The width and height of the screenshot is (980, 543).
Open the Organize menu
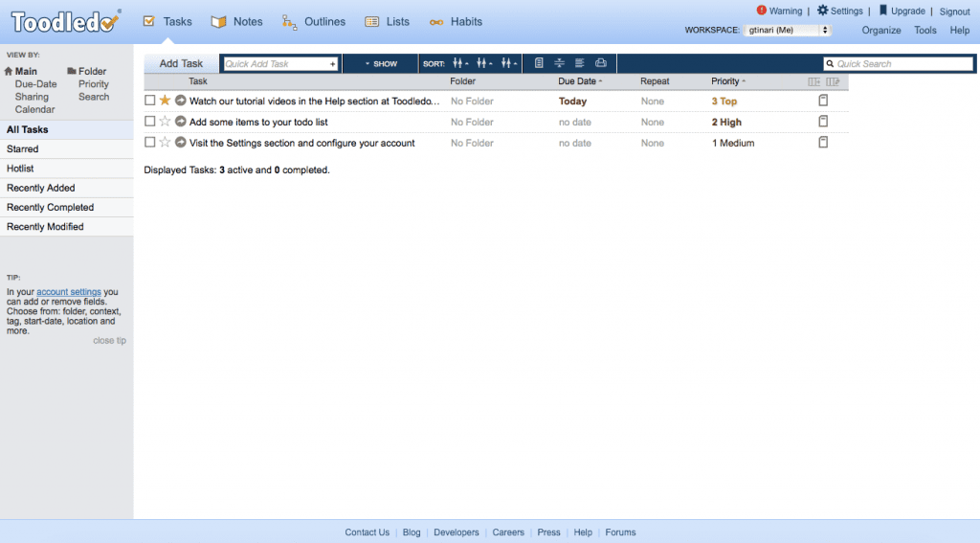881,30
